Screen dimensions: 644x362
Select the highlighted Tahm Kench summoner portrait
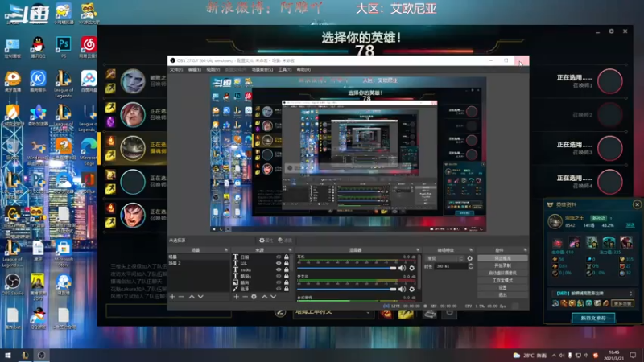coord(133,148)
